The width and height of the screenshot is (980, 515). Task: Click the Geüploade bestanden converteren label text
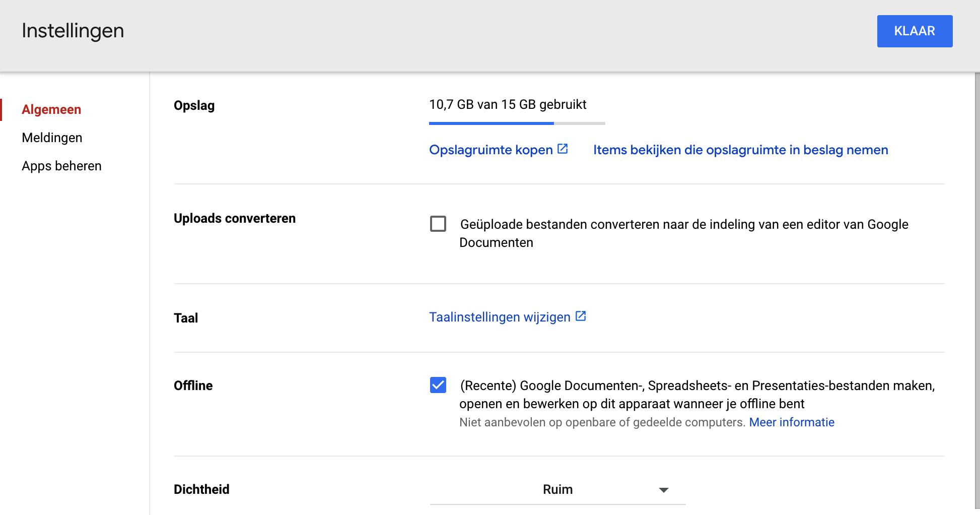click(684, 225)
